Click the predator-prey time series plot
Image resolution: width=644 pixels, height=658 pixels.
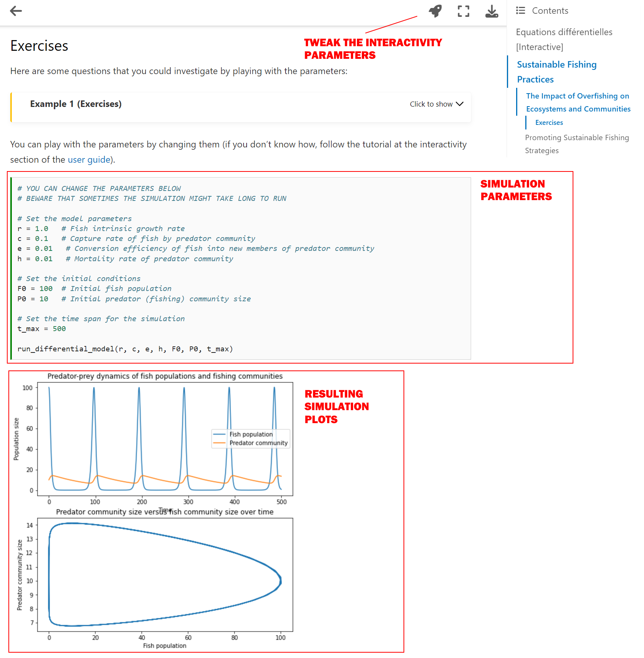[x=165, y=439]
